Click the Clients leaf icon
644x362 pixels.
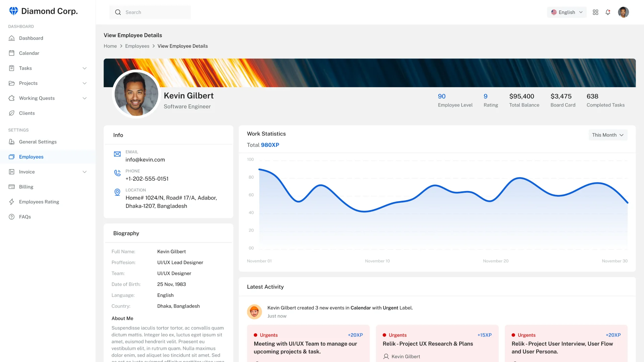pos(12,113)
